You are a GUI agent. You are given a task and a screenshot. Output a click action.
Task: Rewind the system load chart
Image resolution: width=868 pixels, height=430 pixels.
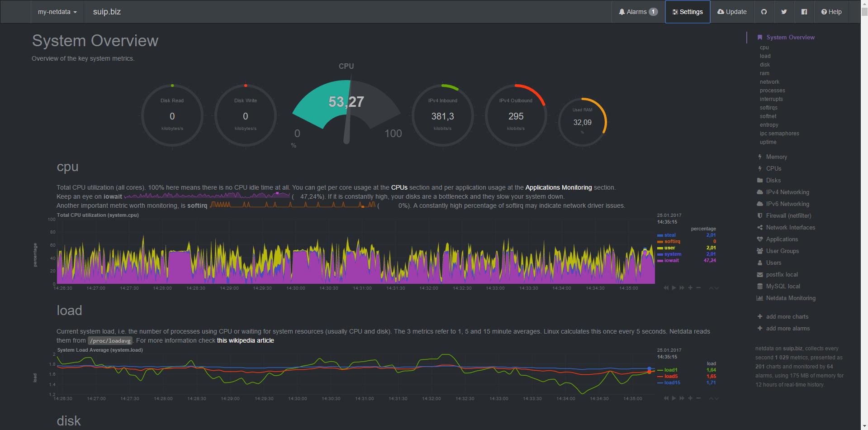point(666,398)
